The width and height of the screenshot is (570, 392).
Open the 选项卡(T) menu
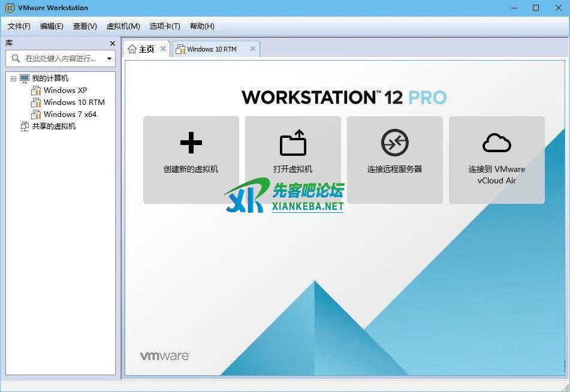click(x=165, y=26)
